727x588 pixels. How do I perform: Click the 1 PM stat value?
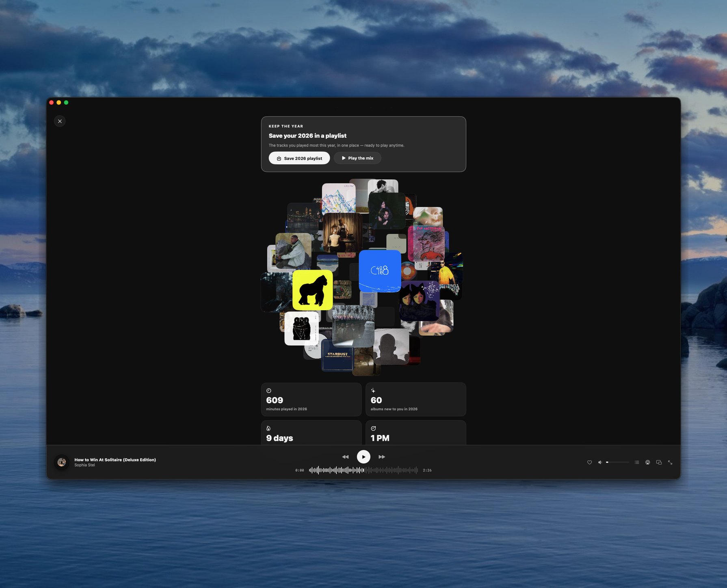point(380,438)
